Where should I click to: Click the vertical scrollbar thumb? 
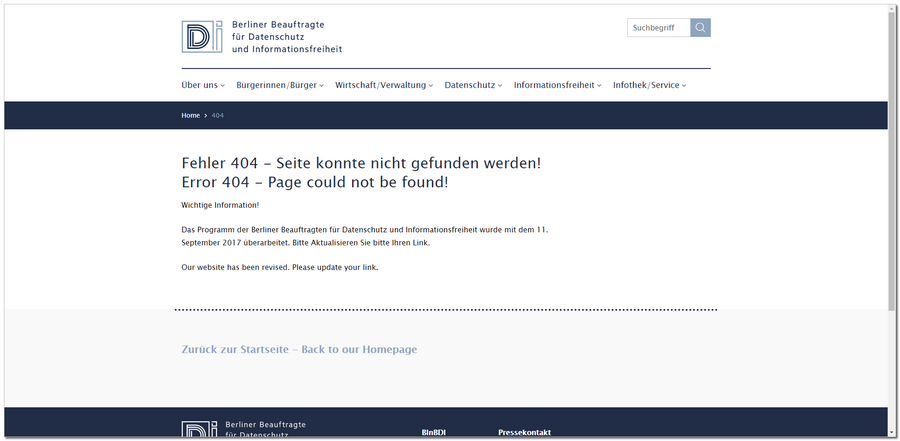coord(891,160)
